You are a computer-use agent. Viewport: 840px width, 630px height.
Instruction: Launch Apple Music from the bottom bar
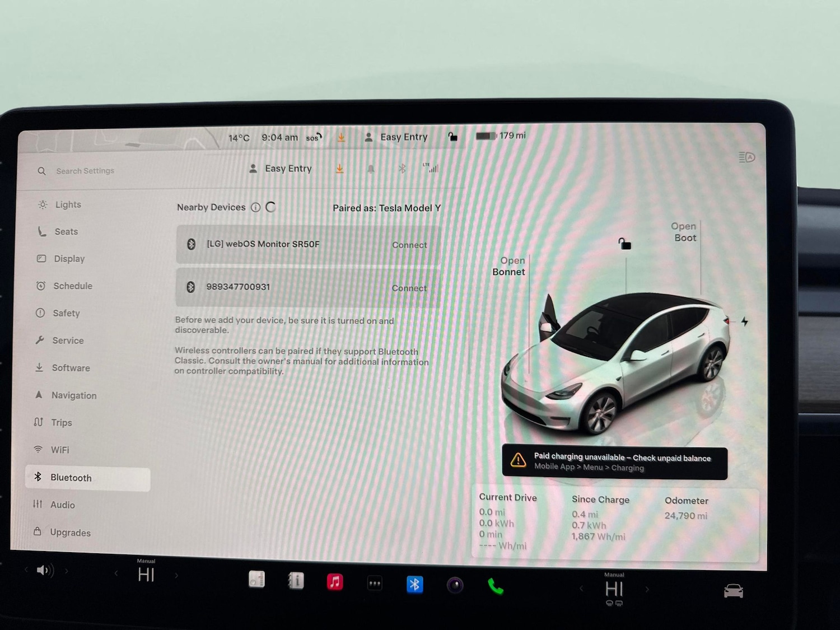[335, 582]
